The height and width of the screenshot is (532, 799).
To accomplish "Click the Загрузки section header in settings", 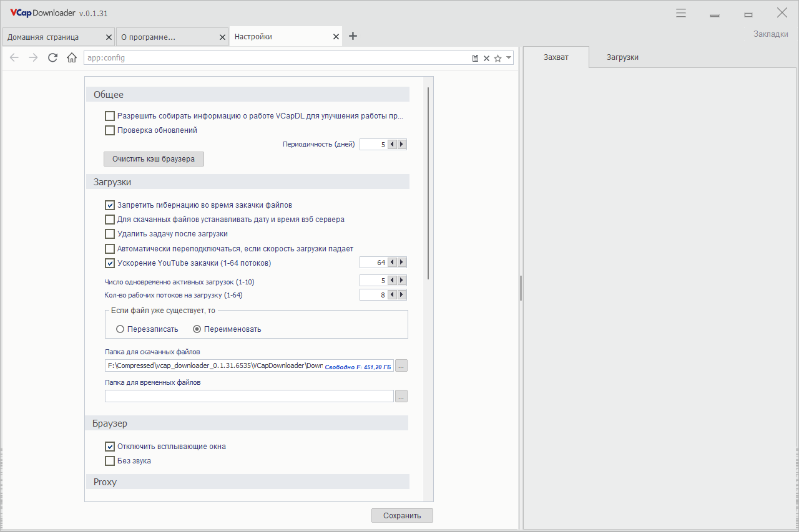I will (x=247, y=182).
